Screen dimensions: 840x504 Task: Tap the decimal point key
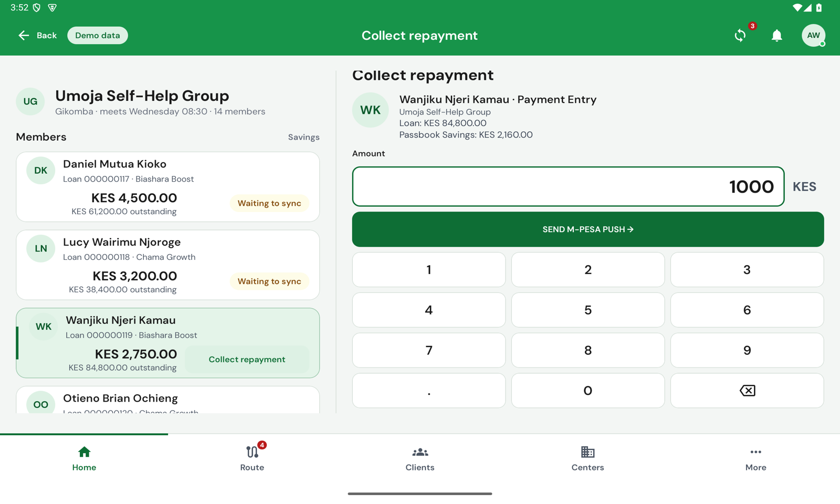click(428, 390)
